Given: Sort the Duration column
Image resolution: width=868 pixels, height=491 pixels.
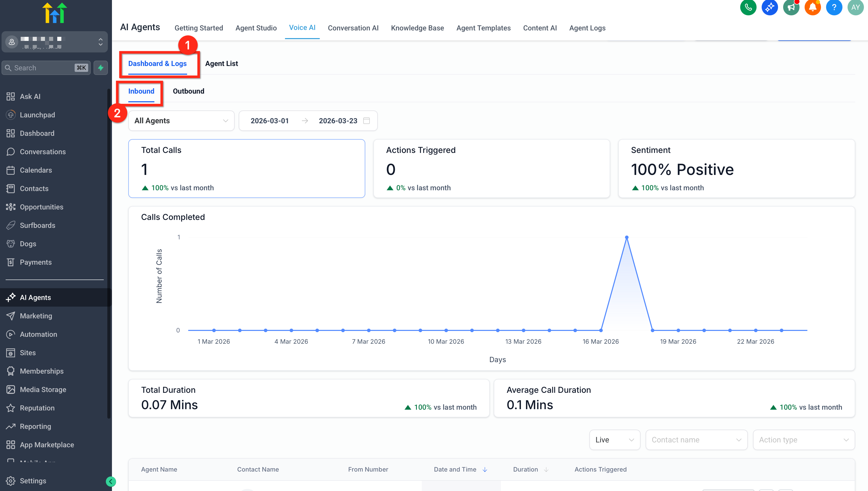Looking at the screenshot, I should [546, 470].
